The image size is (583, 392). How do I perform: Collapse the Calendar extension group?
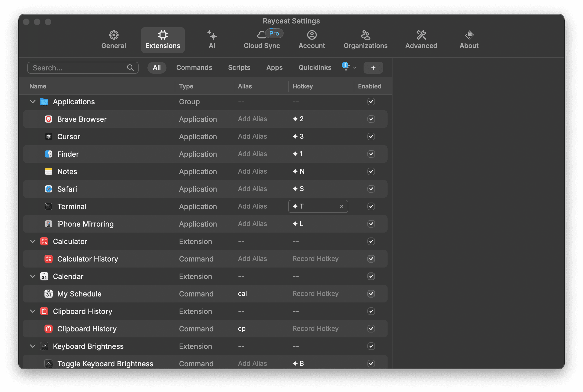click(33, 276)
